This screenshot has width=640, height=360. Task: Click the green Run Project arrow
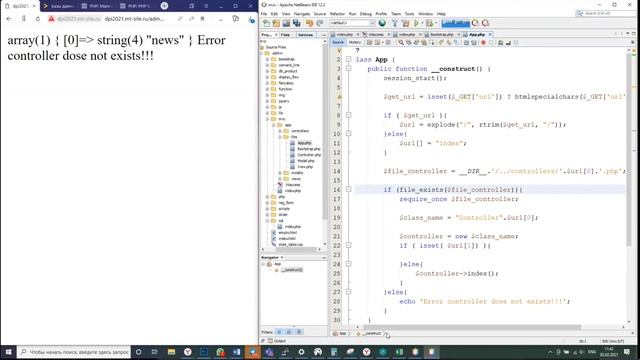point(416,23)
